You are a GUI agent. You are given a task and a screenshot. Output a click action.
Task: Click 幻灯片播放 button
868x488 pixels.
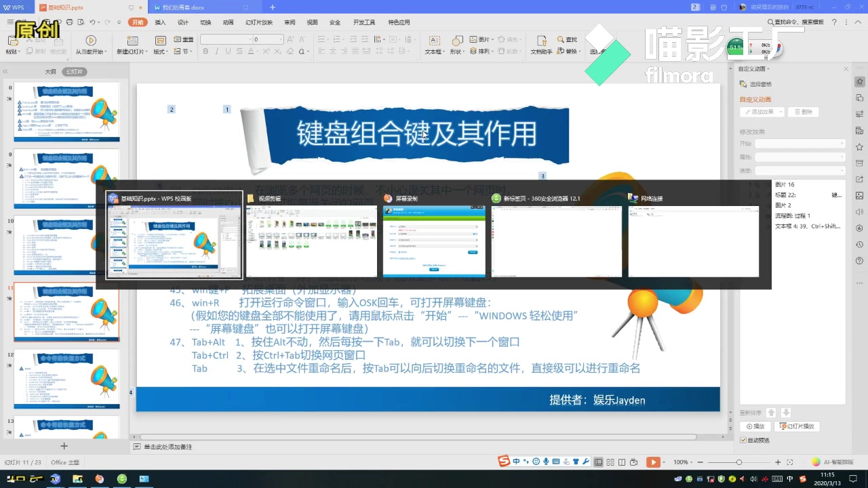tap(797, 426)
